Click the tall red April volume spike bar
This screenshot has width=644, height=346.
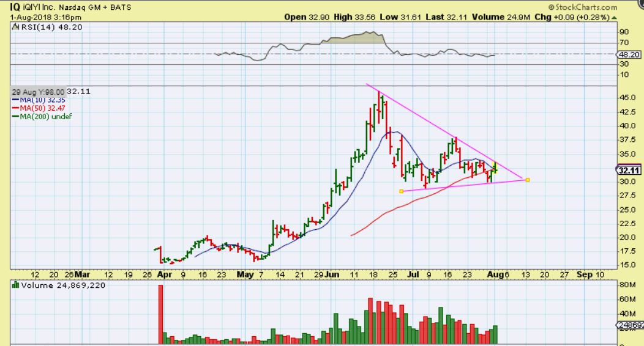pos(160,314)
